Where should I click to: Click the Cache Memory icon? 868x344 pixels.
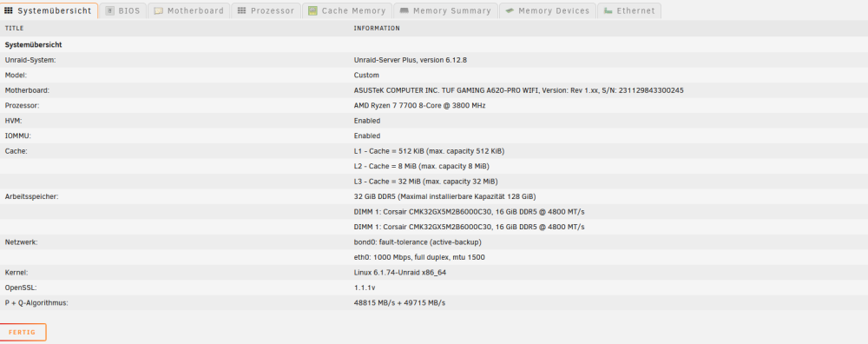click(x=312, y=10)
